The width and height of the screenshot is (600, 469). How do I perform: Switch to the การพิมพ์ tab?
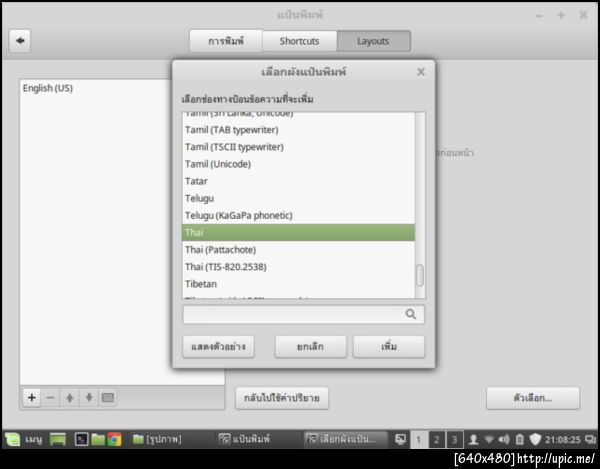click(226, 41)
